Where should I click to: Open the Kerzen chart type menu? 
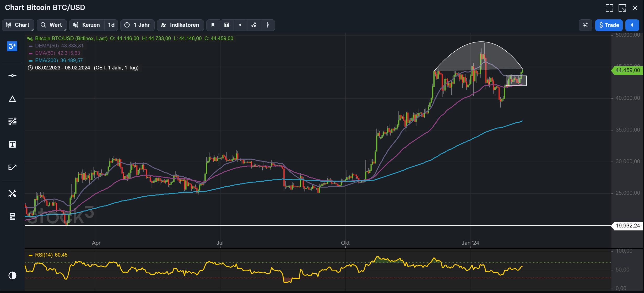pyautogui.click(x=87, y=25)
